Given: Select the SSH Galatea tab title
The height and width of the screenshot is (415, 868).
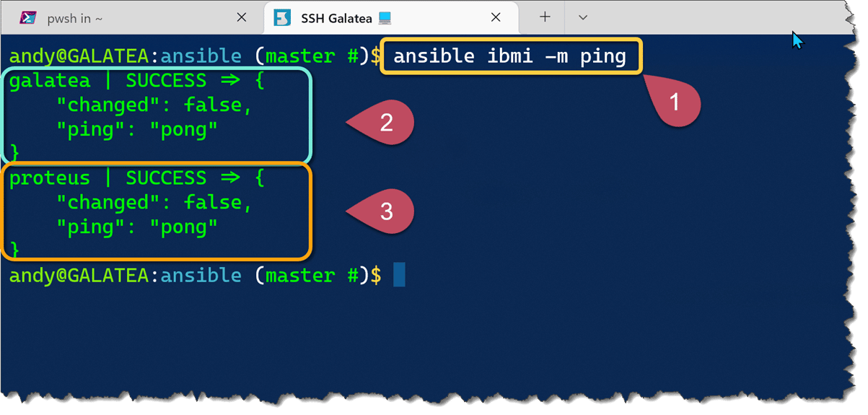Looking at the screenshot, I should pos(336,18).
